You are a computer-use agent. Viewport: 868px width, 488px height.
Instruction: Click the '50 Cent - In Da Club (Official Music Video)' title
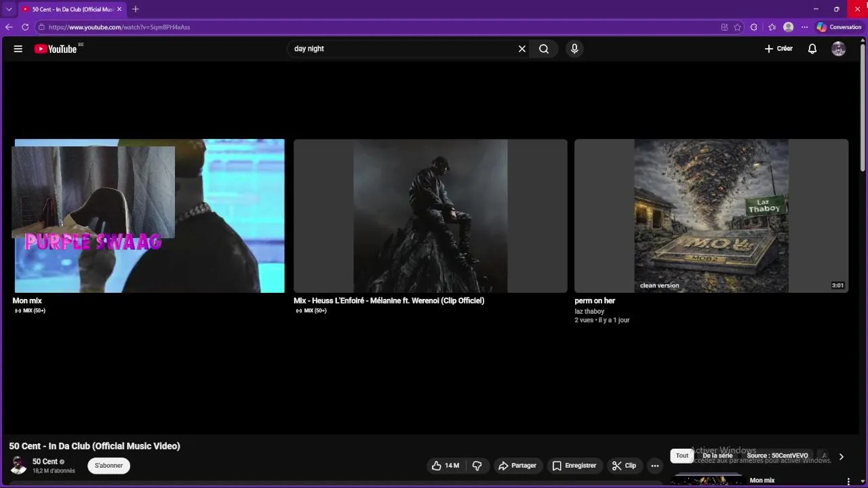tap(94, 446)
